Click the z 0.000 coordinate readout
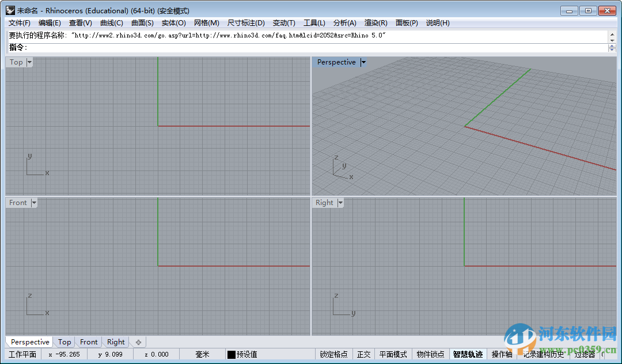The image size is (622, 364). tap(157, 354)
